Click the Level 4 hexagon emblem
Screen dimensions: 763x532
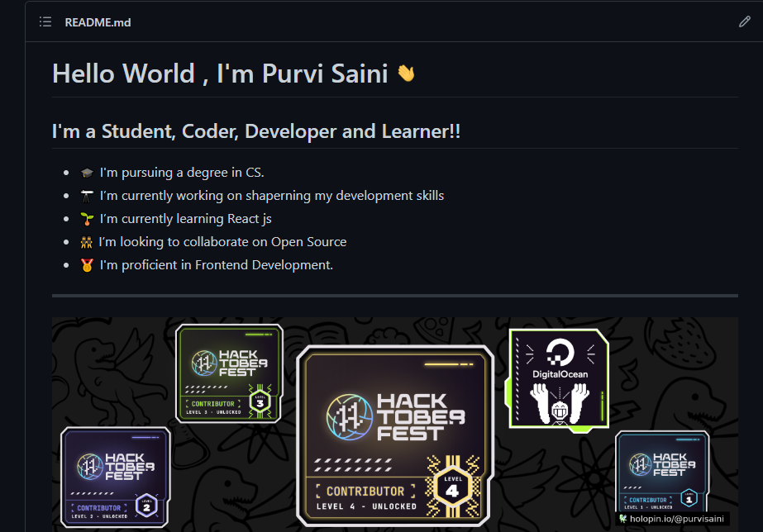click(x=452, y=487)
